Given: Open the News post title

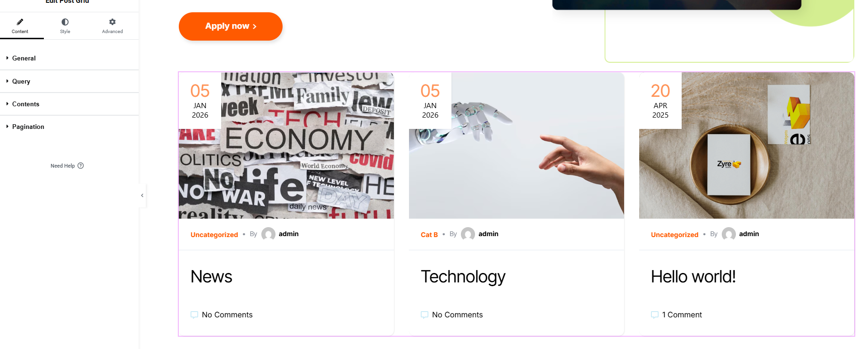Looking at the screenshot, I should pos(211,277).
